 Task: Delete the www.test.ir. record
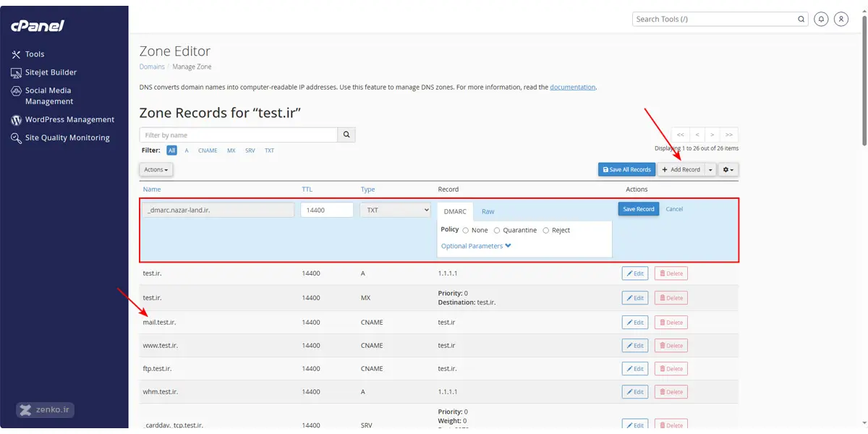point(671,346)
